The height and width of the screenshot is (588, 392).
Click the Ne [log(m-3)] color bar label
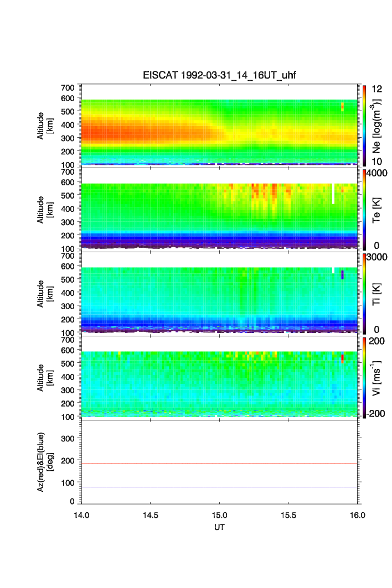click(376, 126)
